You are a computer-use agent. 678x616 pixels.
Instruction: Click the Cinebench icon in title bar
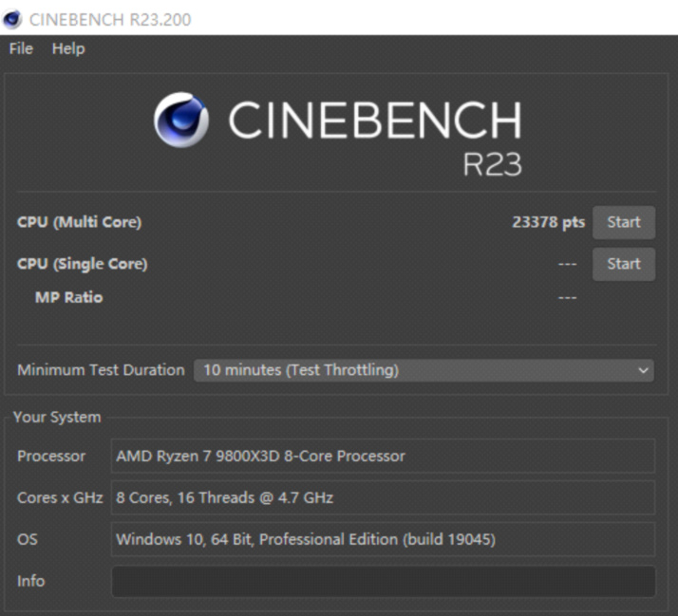pyautogui.click(x=12, y=19)
